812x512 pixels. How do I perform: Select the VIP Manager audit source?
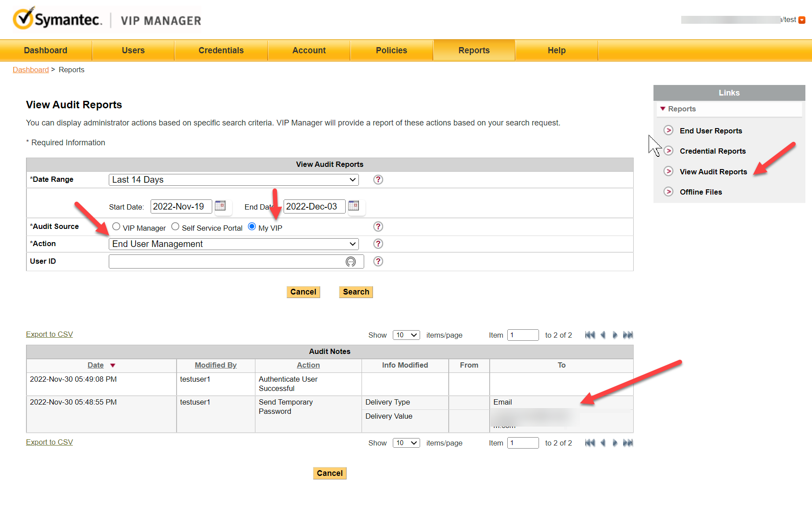click(x=116, y=227)
